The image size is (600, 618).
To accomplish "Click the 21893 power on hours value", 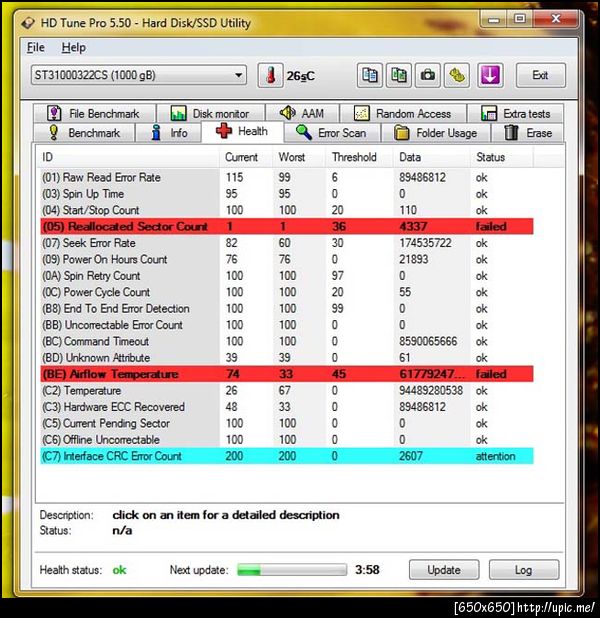I will 414,259.
